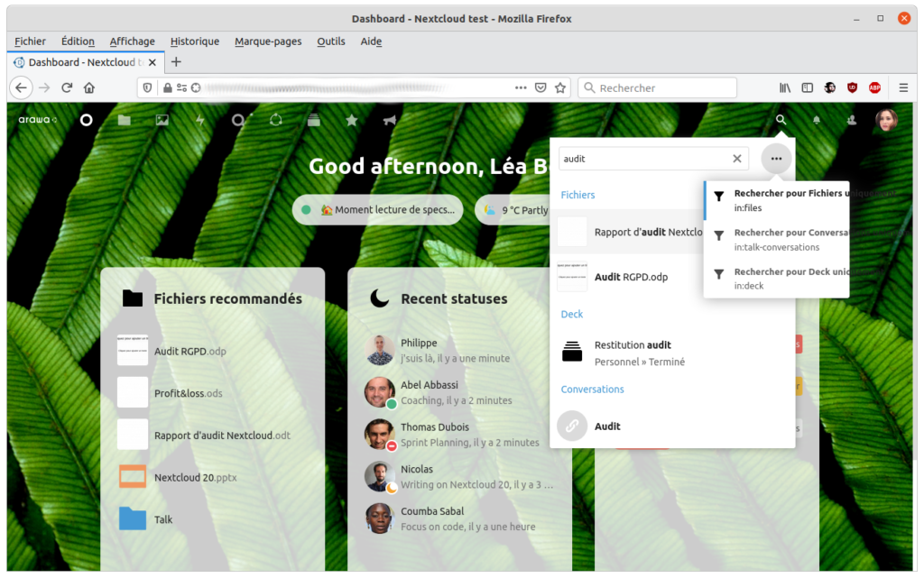Screen dimensions: 924x578
Task: Open result Rapport d'audit Nextcloud
Action: click(629, 232)
